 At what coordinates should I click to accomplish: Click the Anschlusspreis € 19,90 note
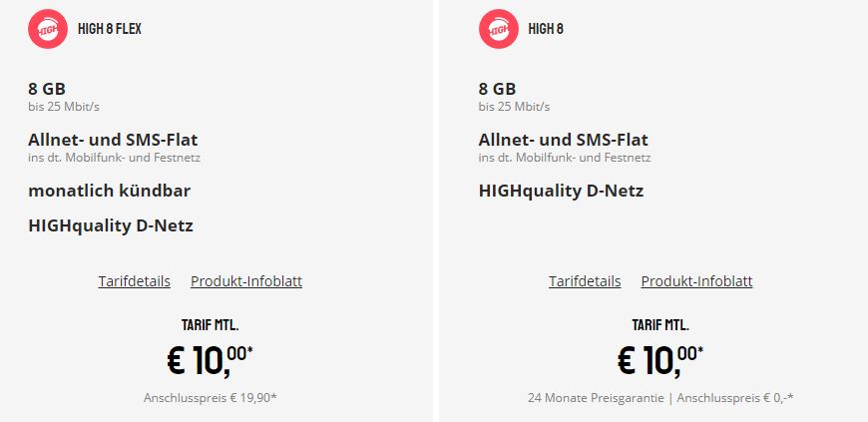tap(211, 398)
